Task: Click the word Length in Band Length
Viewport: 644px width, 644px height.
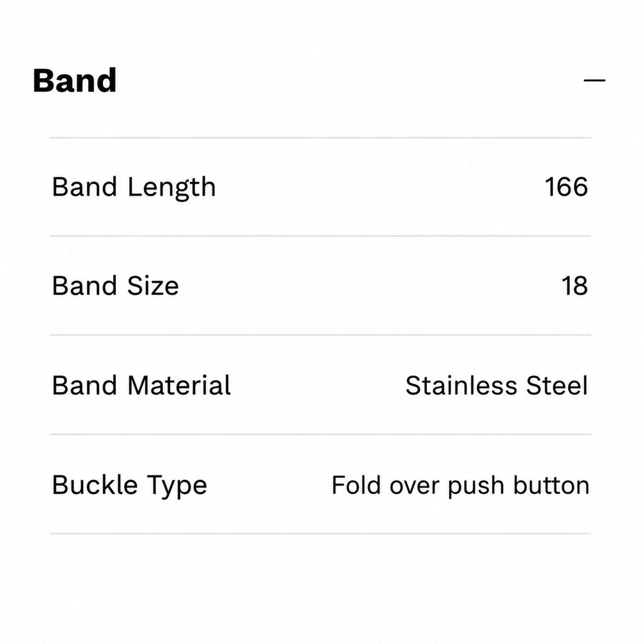Action: tap(172, 188)
